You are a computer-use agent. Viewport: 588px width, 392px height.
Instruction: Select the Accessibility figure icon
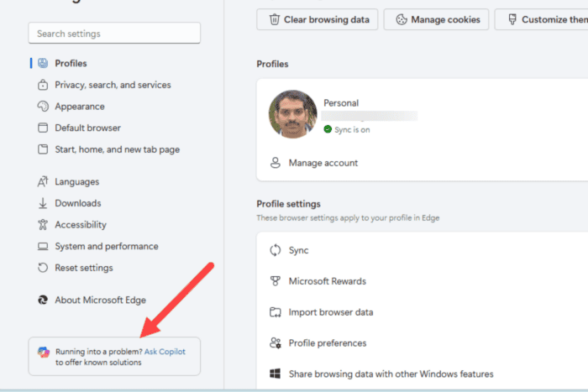click(x=43, y=224)
